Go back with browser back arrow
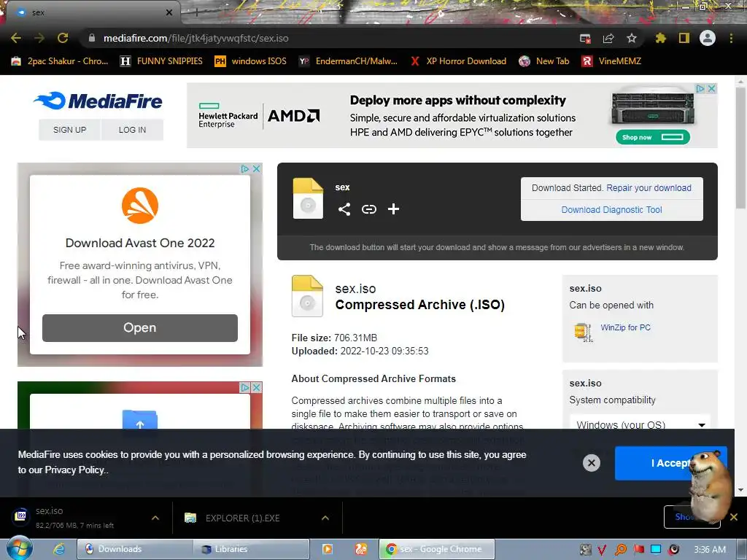 [x=16, y=38]
